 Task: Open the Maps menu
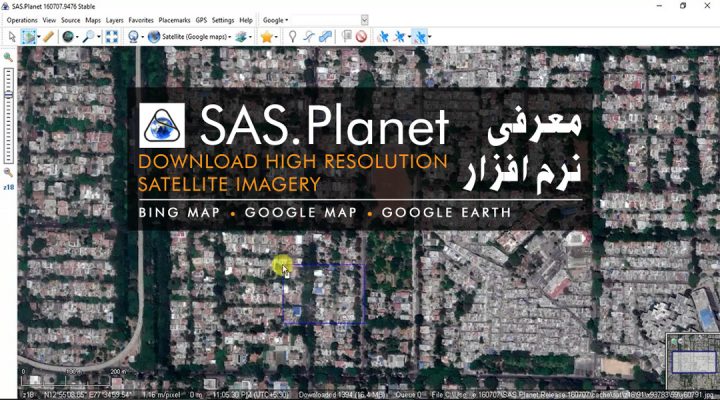pos(93,20)
